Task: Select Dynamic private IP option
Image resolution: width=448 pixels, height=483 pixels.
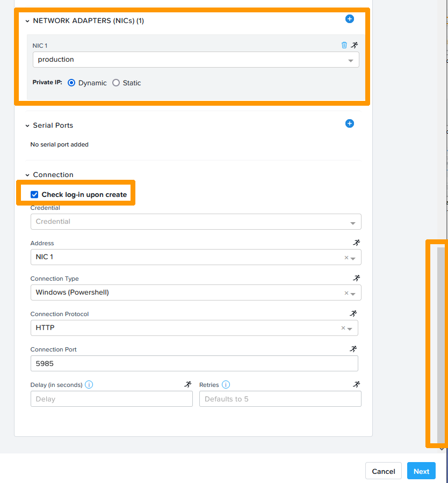Action: coord(71,83)
